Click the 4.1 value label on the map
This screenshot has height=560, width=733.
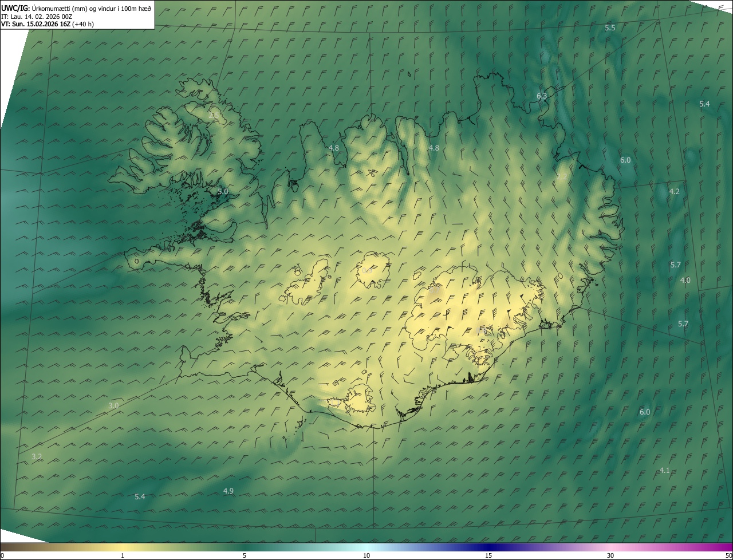tap(664, 471)
